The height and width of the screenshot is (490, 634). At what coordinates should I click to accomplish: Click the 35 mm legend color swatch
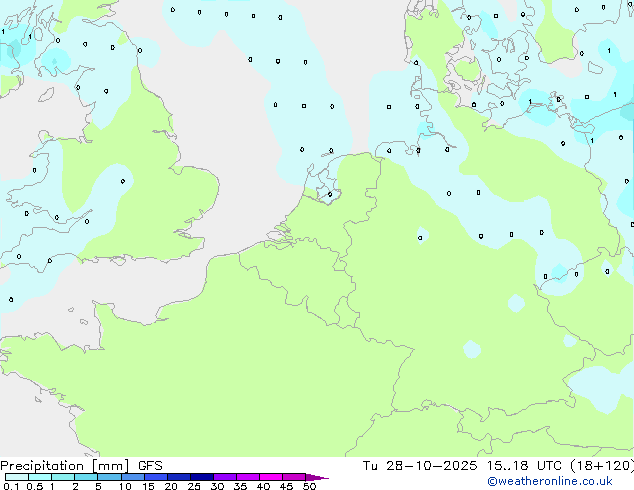tap(247, 477)
